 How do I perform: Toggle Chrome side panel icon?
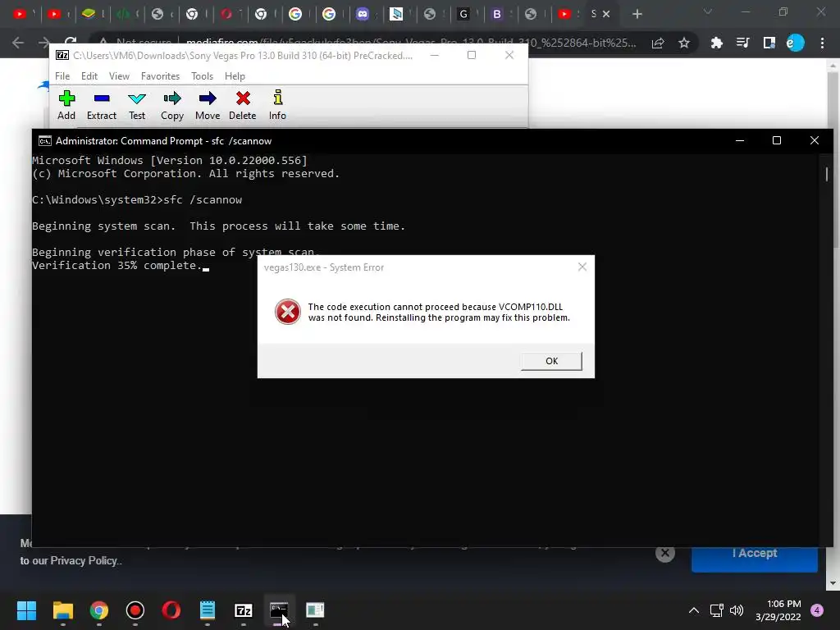pos(769,43)
